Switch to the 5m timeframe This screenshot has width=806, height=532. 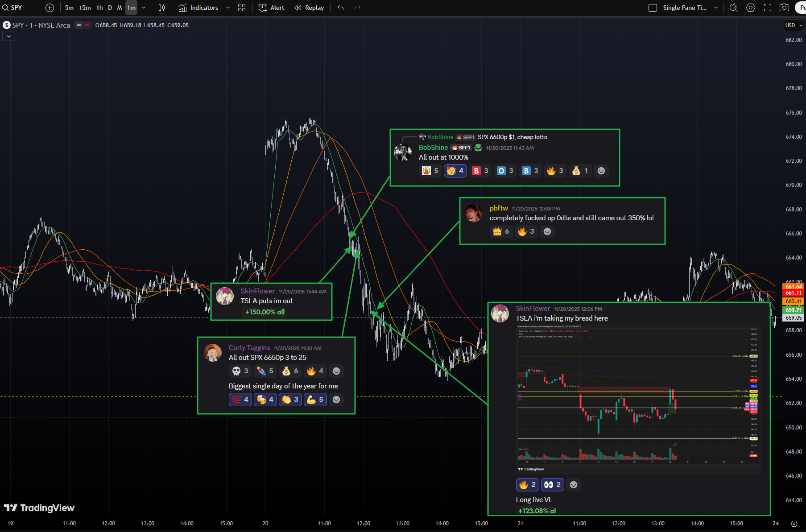coord(69,8)
